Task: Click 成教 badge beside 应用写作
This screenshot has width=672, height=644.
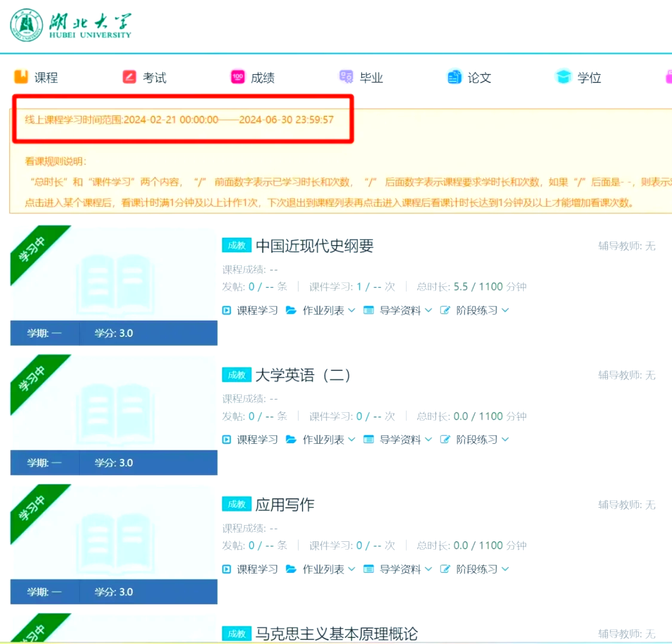Action: coord(237,504)
